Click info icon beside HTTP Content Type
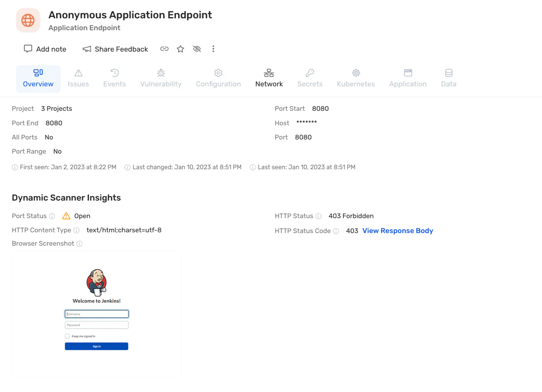 (x=76, y=230)
